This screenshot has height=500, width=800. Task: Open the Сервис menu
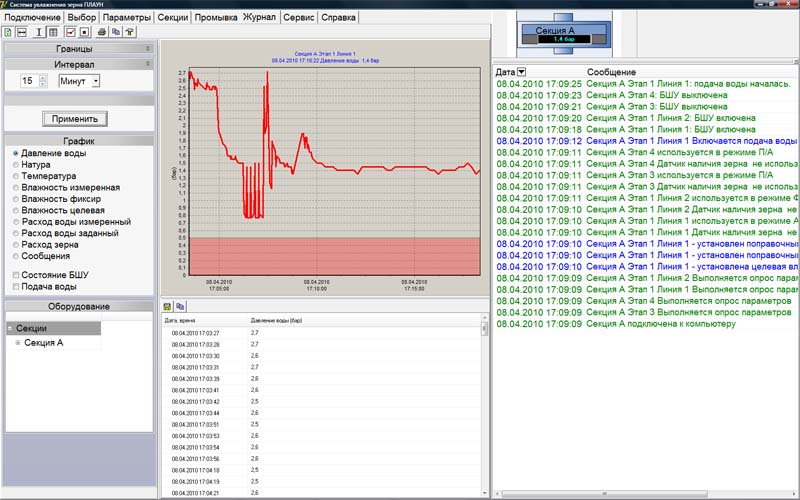click(x=298, y=17)
